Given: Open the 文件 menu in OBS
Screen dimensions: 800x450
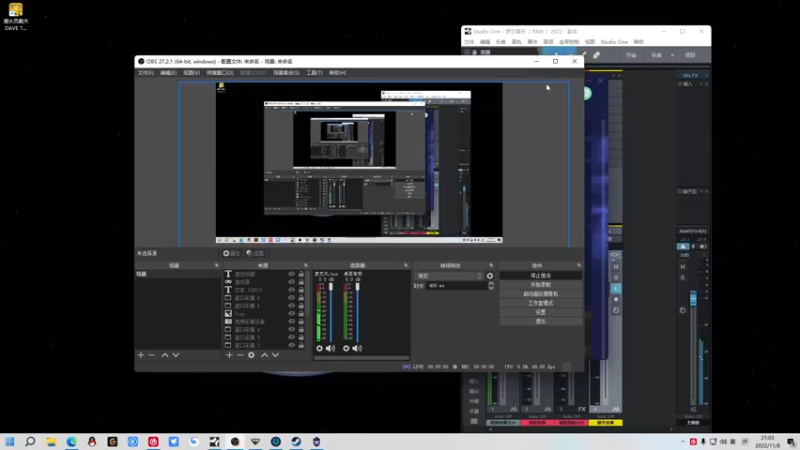Looking at the screenshot, I should [x=145, y=73].
